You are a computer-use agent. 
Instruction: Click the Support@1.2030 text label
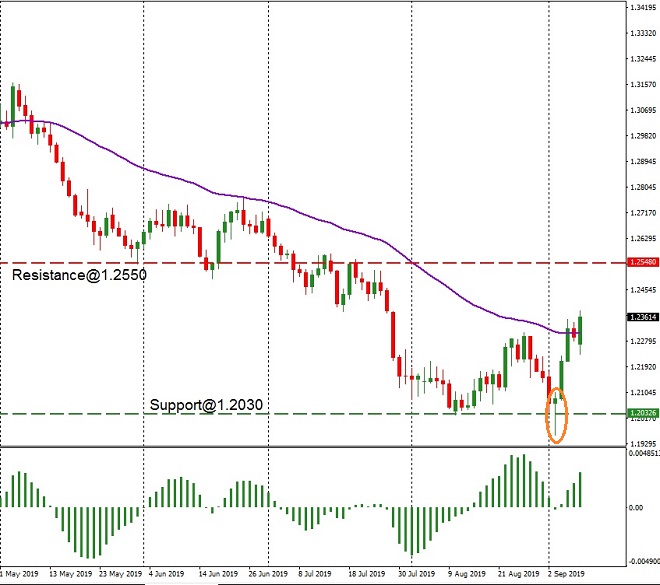click(x=206, y=405)
